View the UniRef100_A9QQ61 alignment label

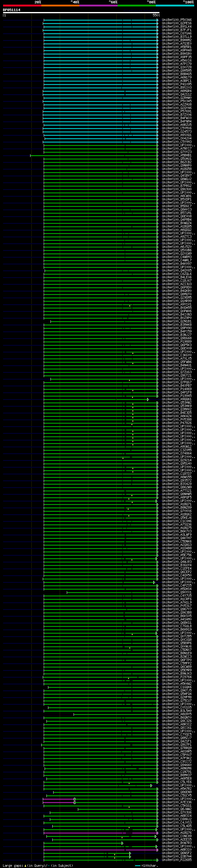point(176,399)
